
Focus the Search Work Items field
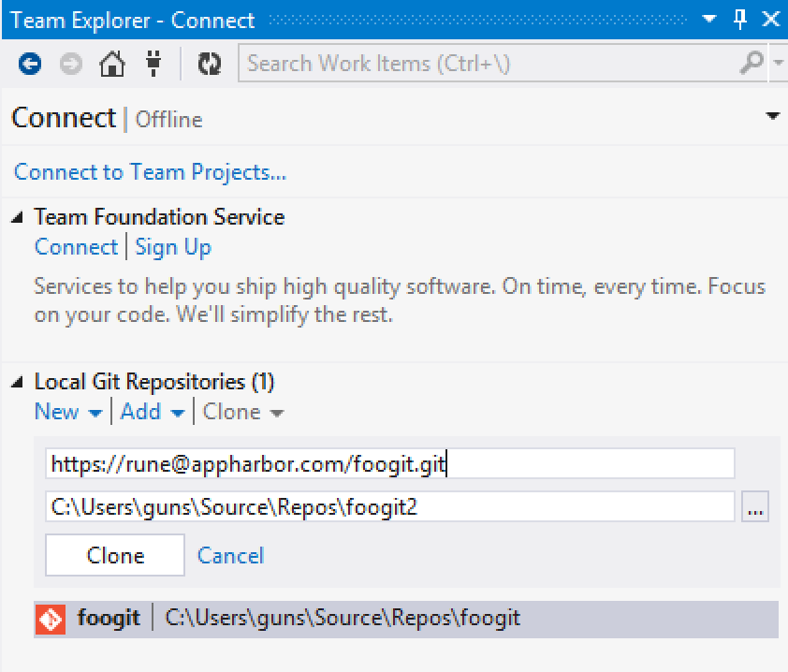coord(503,64)
